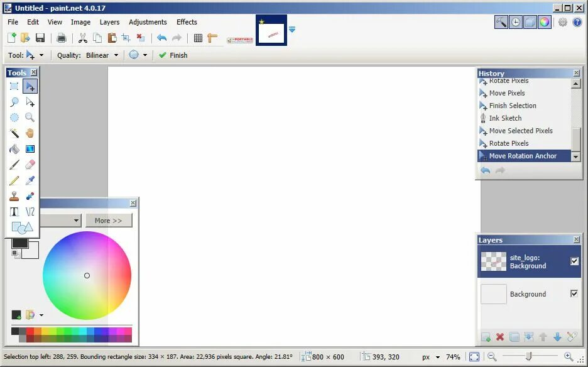Select the Pan hand tool

[30, 133]
